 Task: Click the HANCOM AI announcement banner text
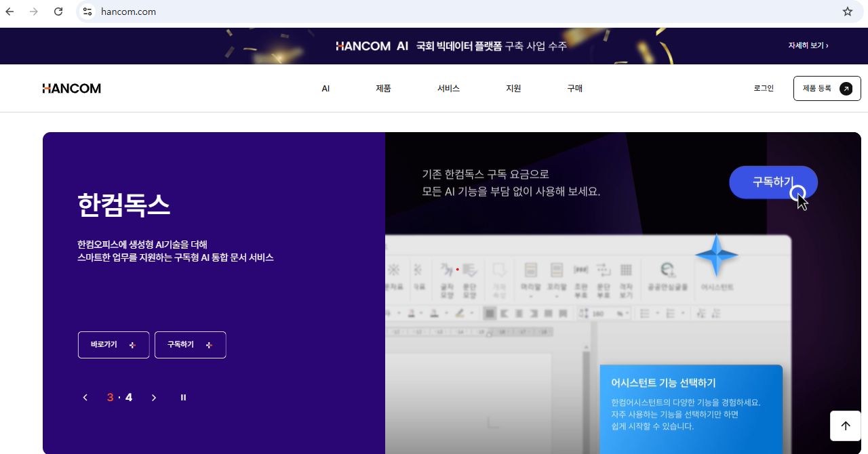[451, 46]
